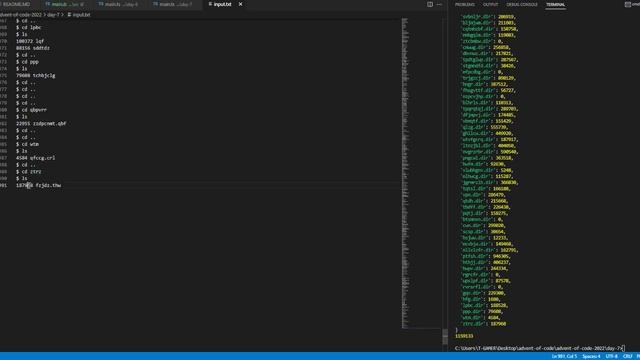Close the input.txt editor tab

(x=240, y=4)
